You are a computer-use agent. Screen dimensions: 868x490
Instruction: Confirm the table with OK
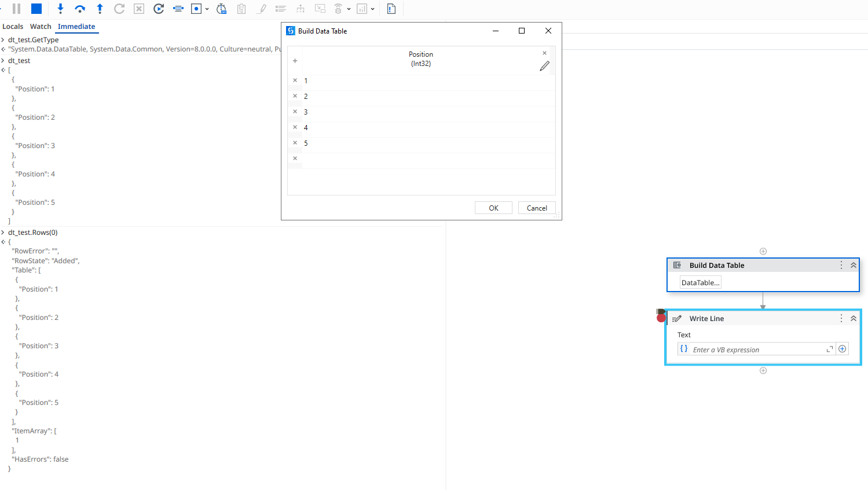click(x=493, y=207)
